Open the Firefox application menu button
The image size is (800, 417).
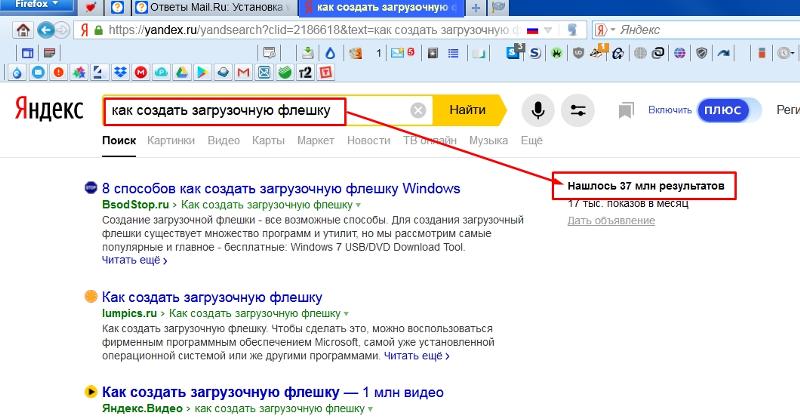coord(37,5)
